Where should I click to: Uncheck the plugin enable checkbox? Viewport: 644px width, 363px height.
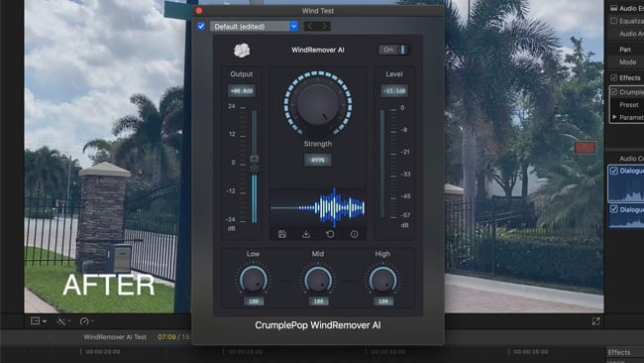(201, 27)
